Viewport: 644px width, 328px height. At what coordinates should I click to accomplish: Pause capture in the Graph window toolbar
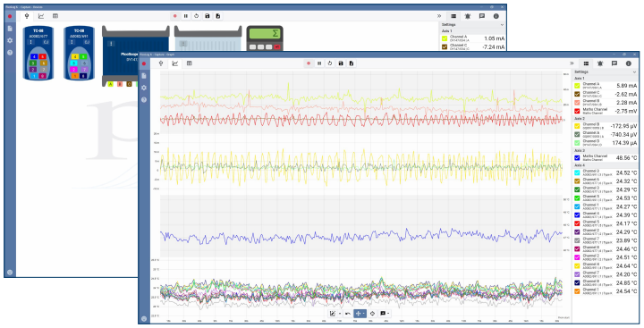319,63
